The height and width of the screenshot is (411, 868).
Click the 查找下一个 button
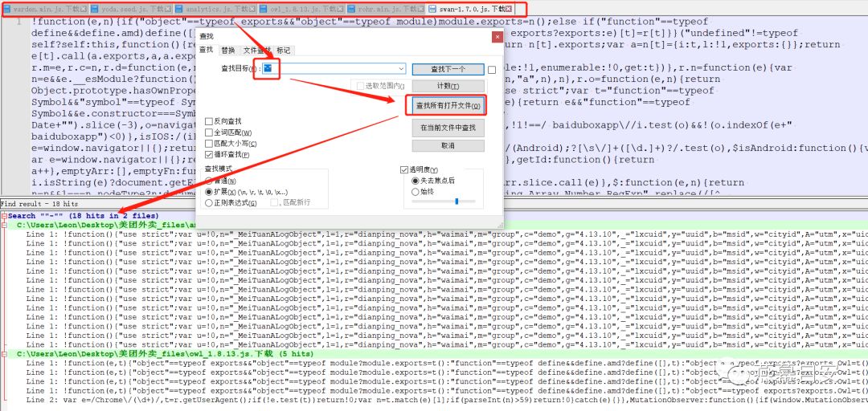tap(448, 69)
